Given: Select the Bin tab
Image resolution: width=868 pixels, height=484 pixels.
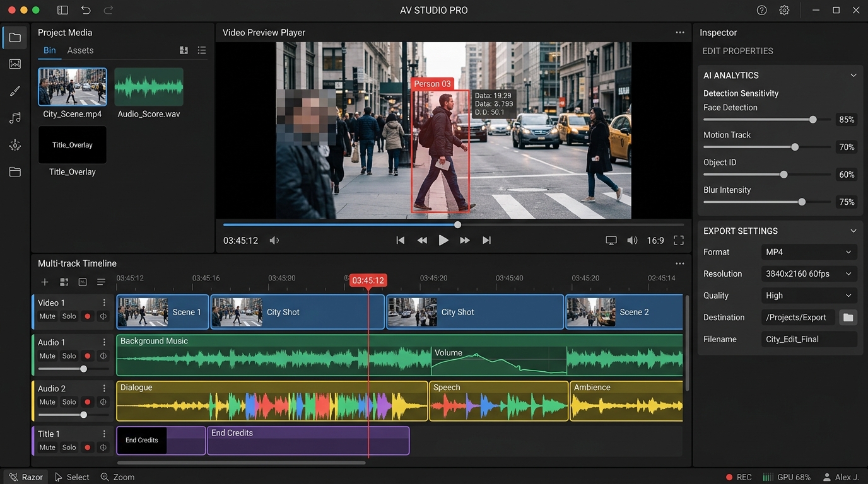Looking at the screenshot, I should 50,50.
